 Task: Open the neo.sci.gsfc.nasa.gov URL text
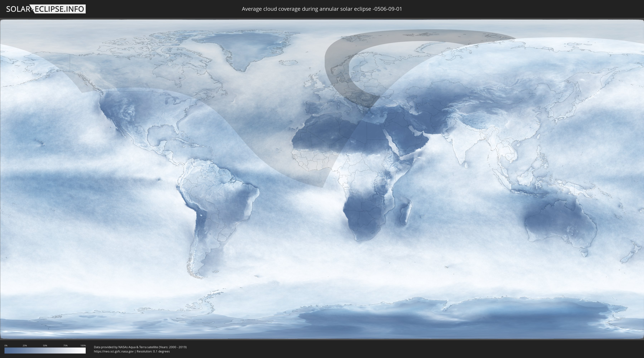pyautogui.click(x=114, y=352)
